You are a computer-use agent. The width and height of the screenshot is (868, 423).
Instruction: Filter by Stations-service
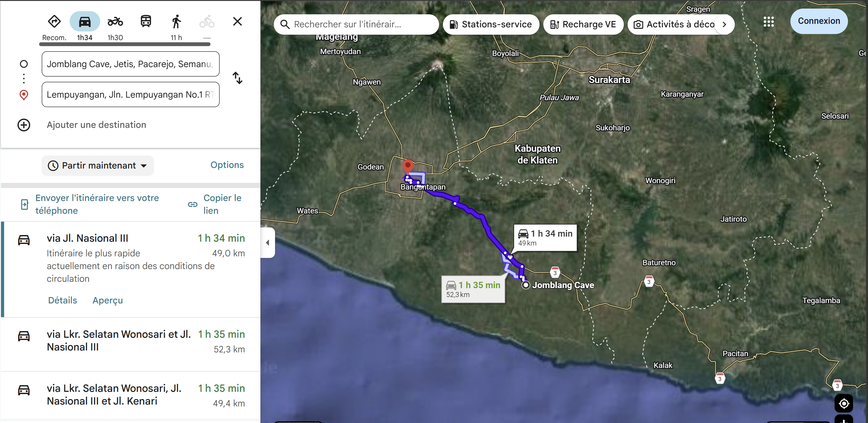tap(491, 24)
